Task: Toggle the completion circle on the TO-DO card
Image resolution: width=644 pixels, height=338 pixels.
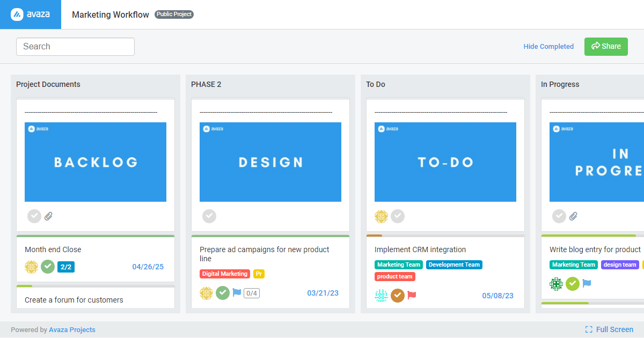Action: tap(398, 216)
